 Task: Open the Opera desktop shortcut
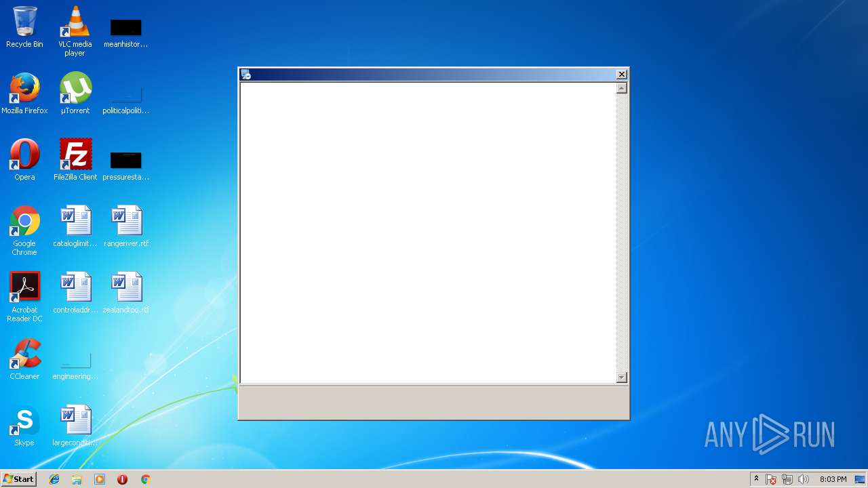[24, 160]
